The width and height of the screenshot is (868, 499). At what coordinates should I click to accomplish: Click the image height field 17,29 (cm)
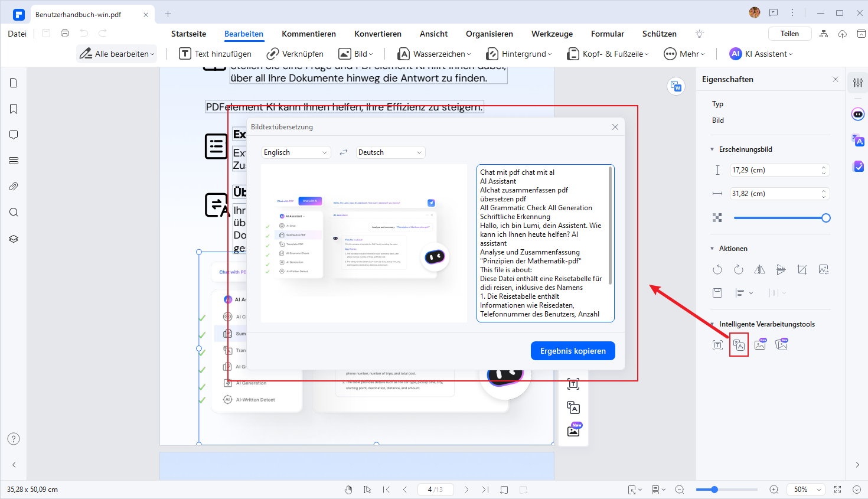tap(779, 170)
